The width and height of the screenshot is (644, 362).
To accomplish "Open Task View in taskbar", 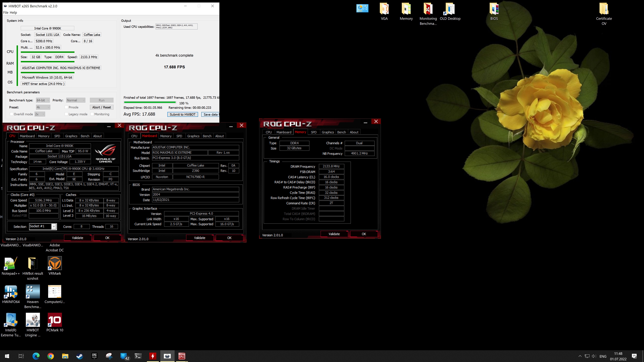I will point(21,356).
